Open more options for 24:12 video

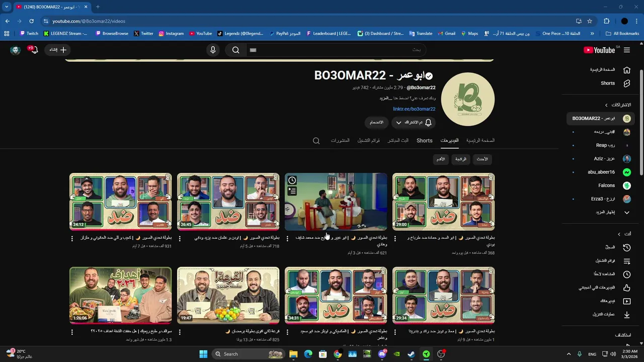[72, 239]
